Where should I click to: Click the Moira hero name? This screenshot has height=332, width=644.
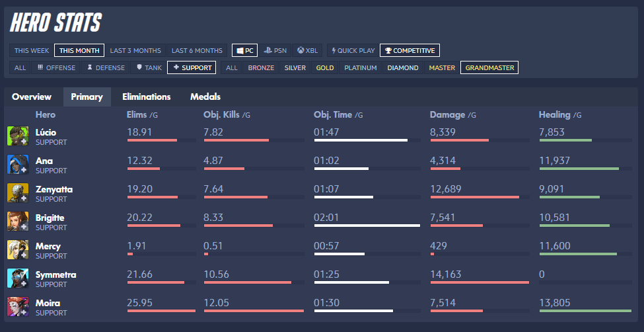pos(48,303)
